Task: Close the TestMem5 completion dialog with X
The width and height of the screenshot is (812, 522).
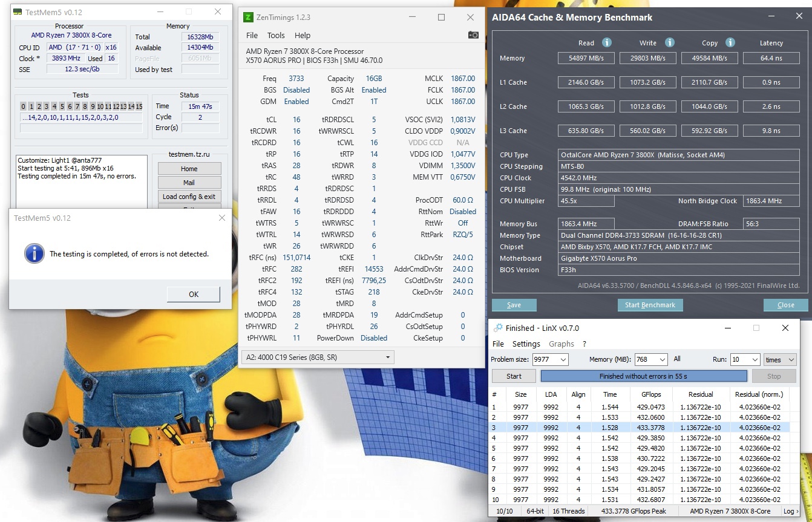Action: 221,218
